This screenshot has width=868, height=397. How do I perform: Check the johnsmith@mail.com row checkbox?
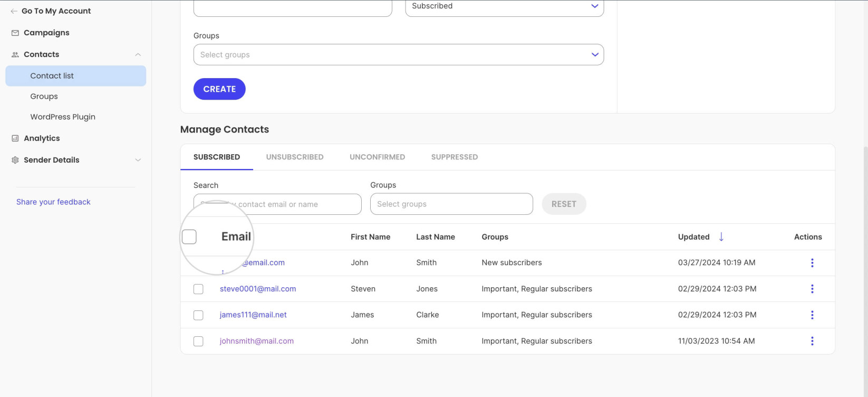tap(198, 341)
